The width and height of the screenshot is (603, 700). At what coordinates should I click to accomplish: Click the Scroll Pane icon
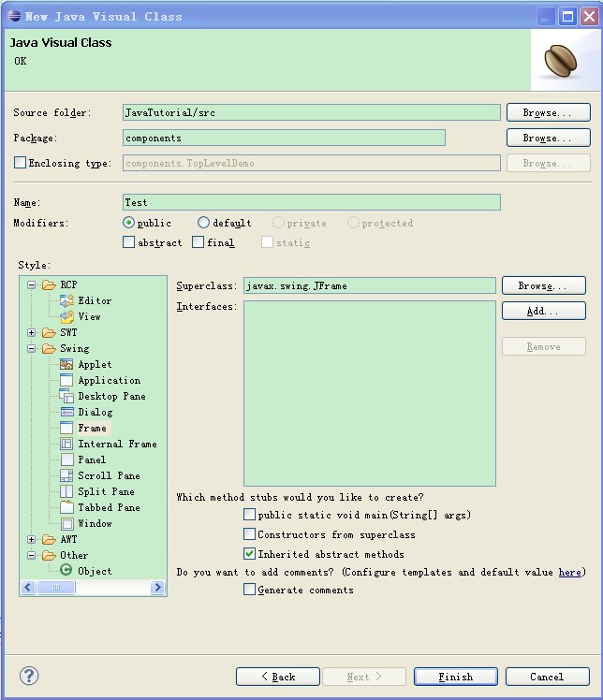[x=66, y=476]
